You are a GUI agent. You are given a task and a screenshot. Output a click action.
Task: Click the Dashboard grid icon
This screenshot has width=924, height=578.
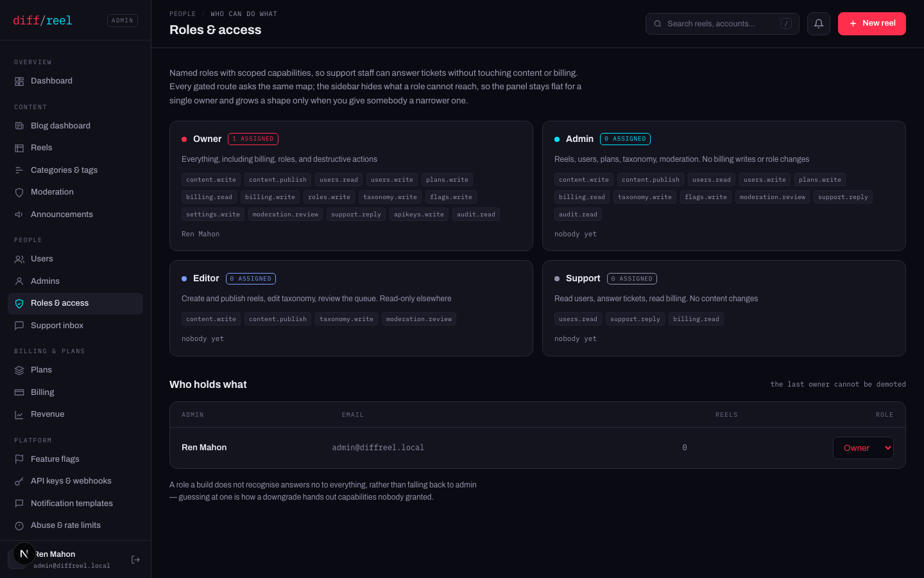[x=19, y=82]
